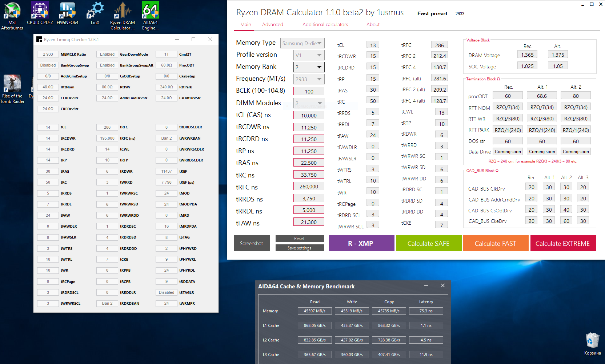The image size is (605, 364).
Task: Click the L3 Cache Copy value 407.41 GB/s
Action: 389,355
